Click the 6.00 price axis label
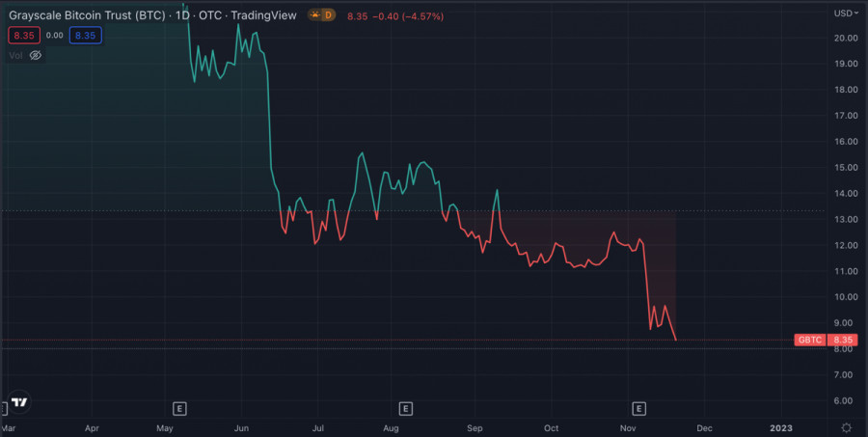 point(842,401)
